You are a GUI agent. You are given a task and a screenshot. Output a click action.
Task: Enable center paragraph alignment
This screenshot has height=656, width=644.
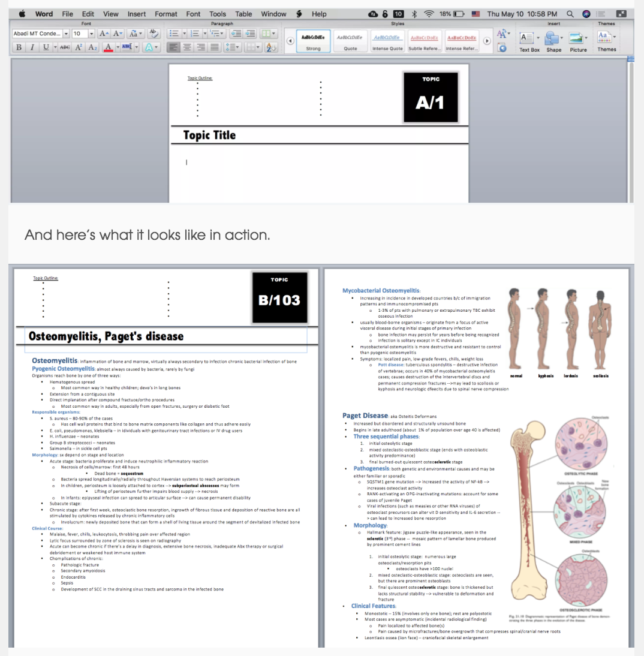click(187, 47)
